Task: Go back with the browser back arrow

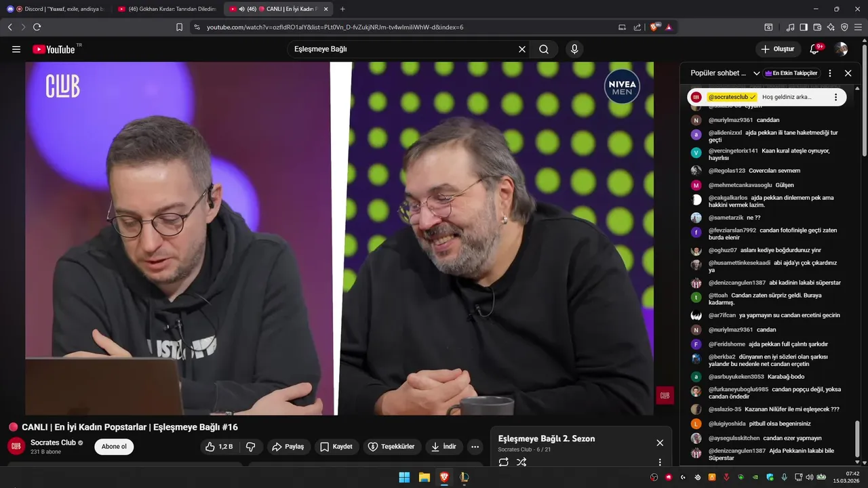Action: tap(9, 27)
